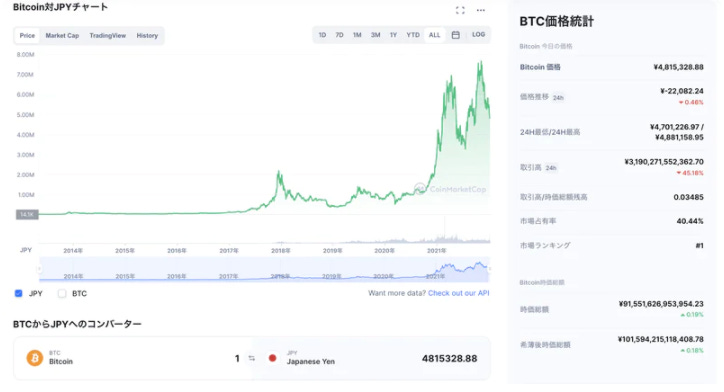Click the 2021年 label on chart axis
The width and height of the screenshot is (724, 392).
tap(436, 251)
